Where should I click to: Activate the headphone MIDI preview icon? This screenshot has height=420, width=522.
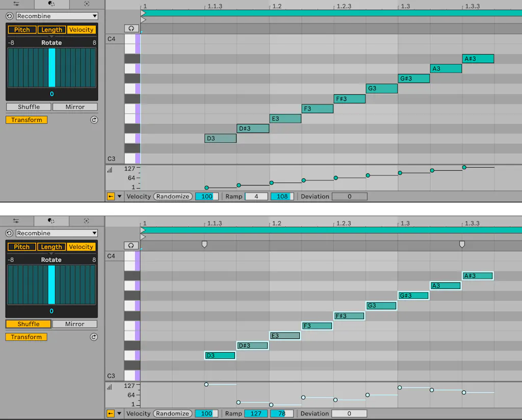click(132, 28)
